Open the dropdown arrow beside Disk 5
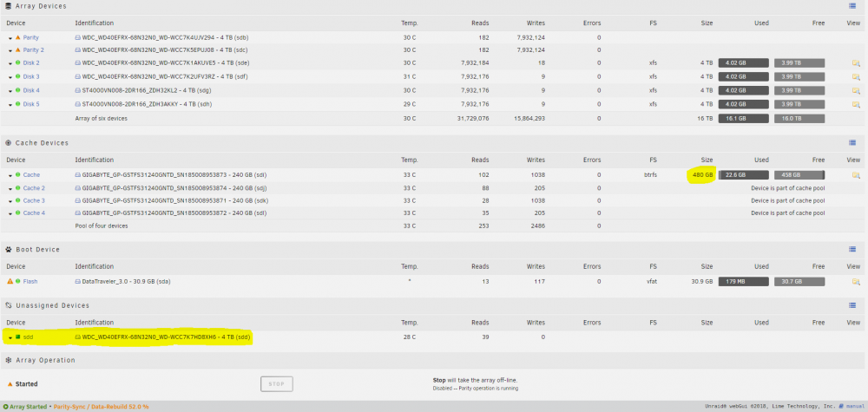Image resolution: width=868 pixels, height=412 pixels. pos(10,105)
